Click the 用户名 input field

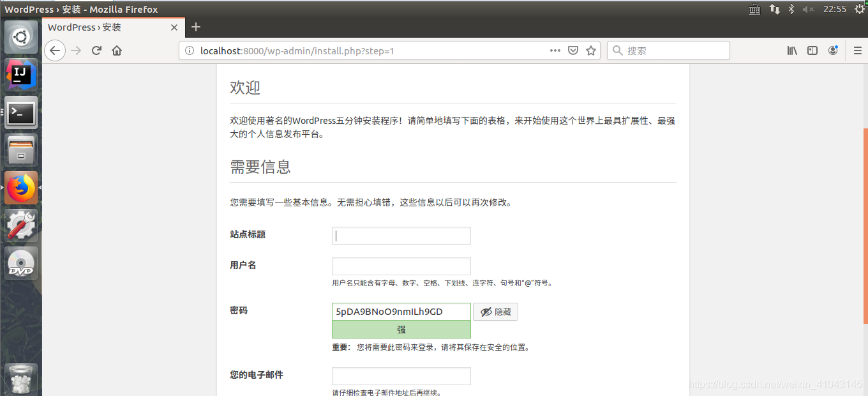tap(401, 266)
